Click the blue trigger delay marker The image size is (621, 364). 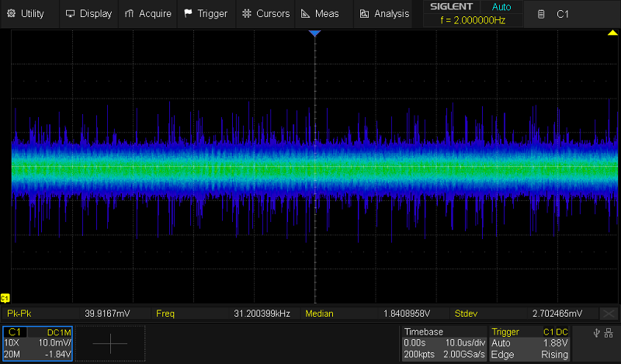pos(314,34)
